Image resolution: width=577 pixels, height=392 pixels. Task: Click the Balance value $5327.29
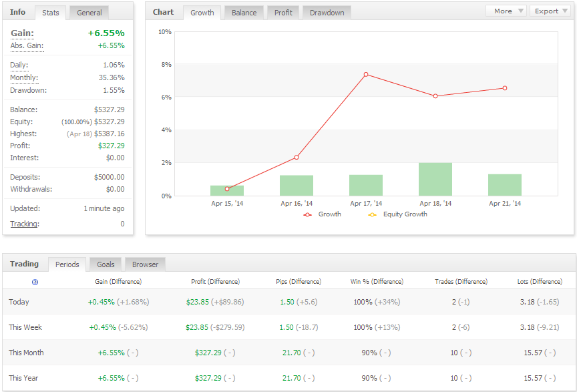click(110, 110)
